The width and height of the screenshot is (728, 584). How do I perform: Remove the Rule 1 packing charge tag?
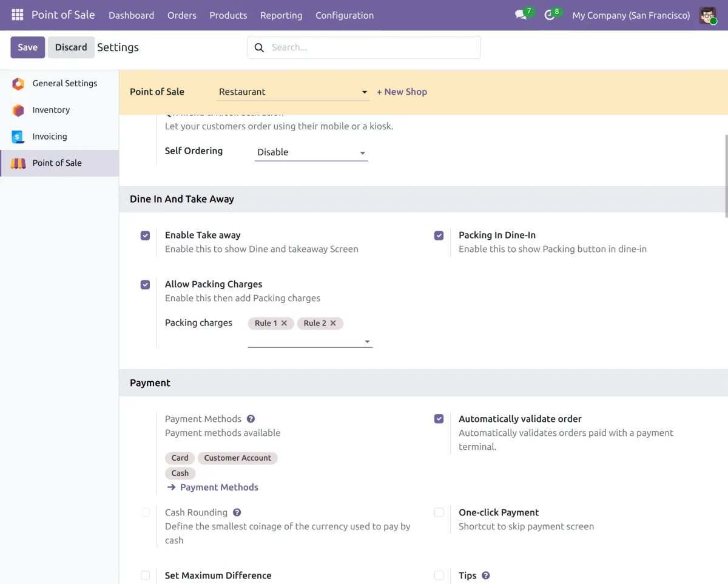[284, 324]
